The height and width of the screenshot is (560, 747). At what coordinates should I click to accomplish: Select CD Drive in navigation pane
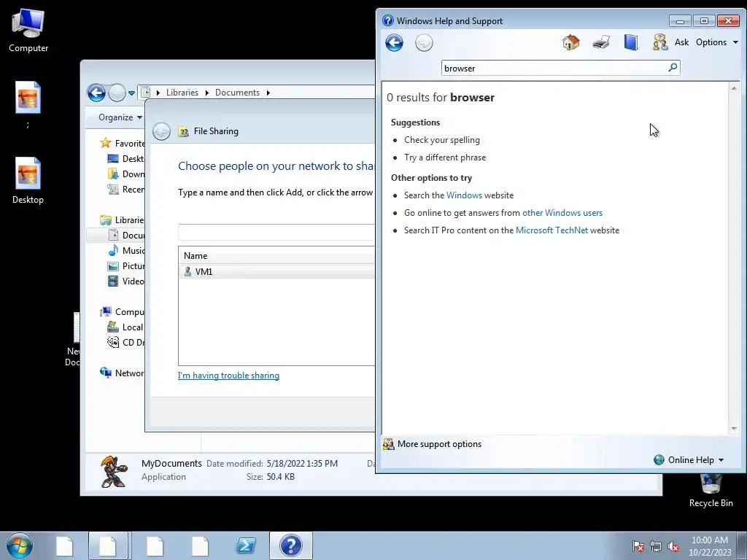(x=125, y=343)
